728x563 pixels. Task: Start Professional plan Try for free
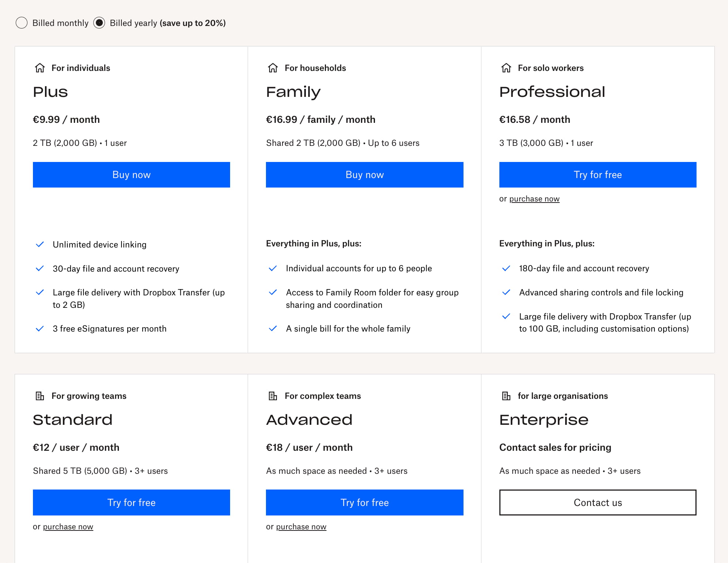tap(597, 175)
